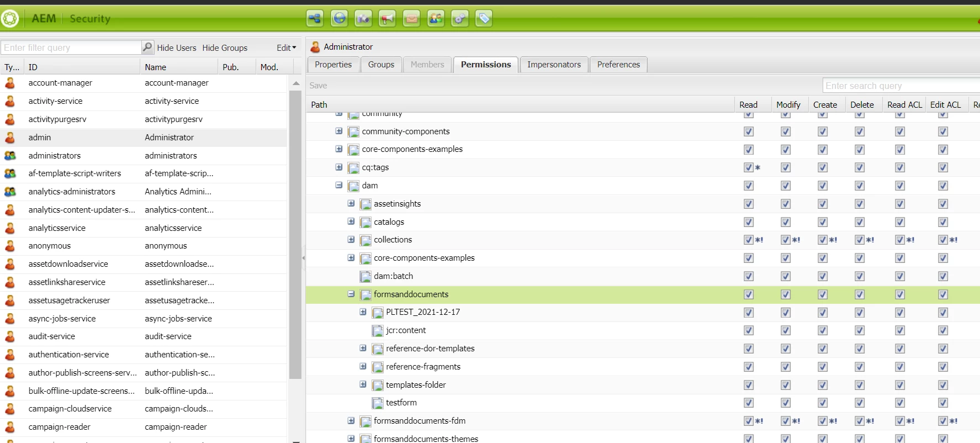
Task: Switch to the Properties tab
Action: tap(333, 65)
